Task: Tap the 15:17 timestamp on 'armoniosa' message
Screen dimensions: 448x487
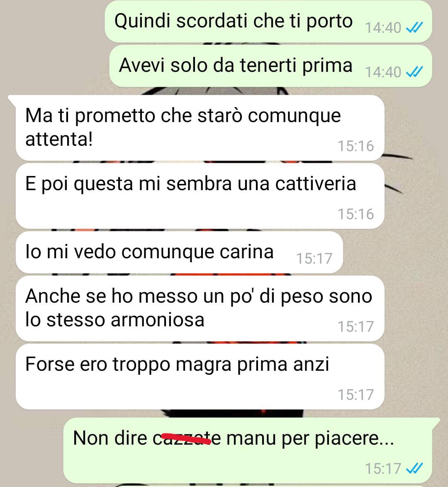Action: [355, 326]
